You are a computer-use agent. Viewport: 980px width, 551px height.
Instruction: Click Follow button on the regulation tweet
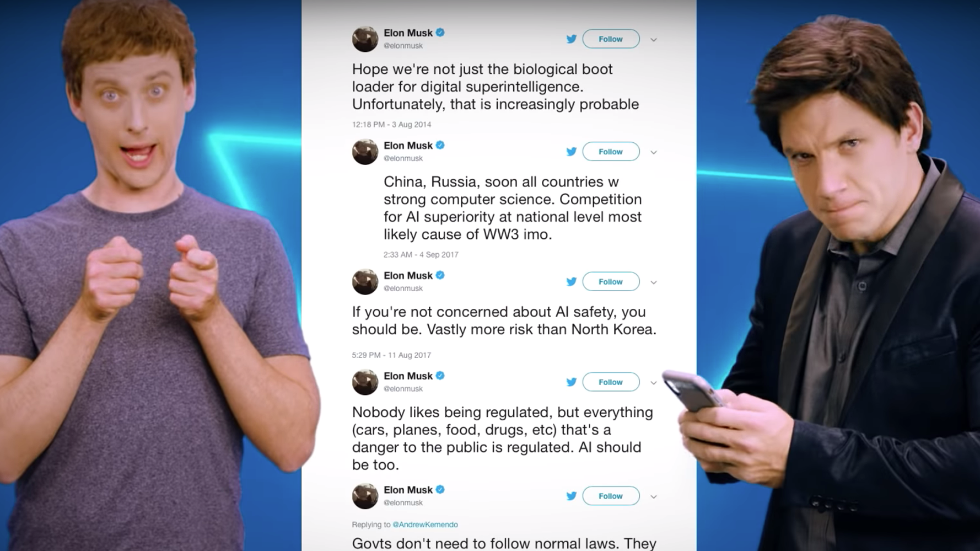tap(611, 382)
